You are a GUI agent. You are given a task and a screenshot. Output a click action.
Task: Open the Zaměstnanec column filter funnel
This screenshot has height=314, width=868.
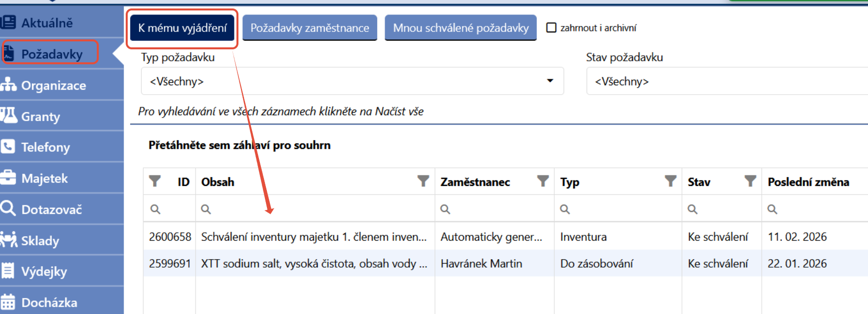(543, 181)
